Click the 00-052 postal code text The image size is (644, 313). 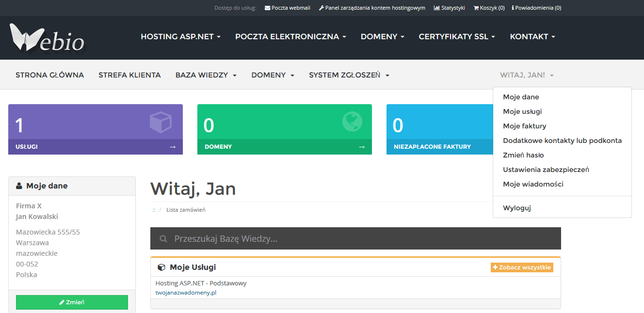[x=27, y=264]
